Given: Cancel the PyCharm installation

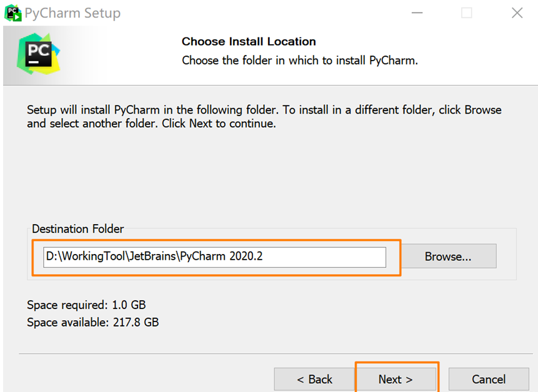Looking at the screenshot, I should click(489, 379).
